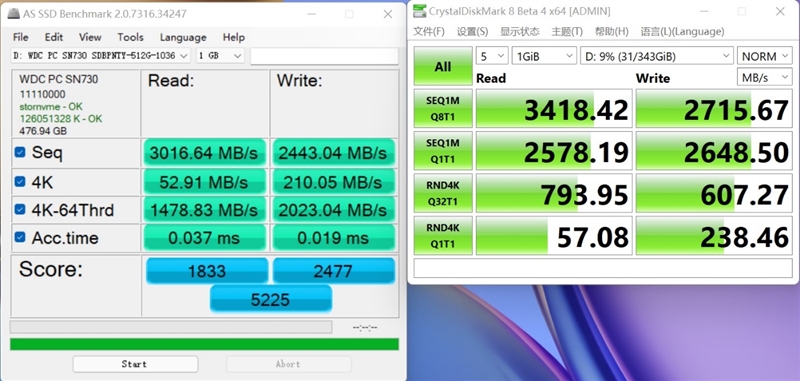This screenshot has height=381, width=800.
Task: Open the 帮助(H) menu in CrystalDiskMark
Action: [611, 32]
